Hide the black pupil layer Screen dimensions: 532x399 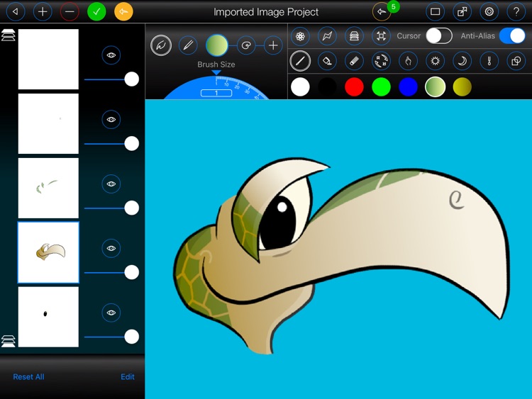click(x=111, y=313)
